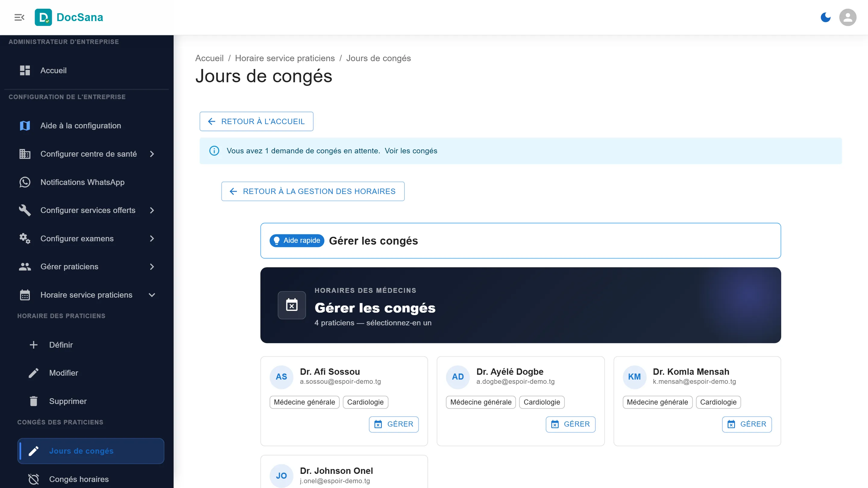Viewport: 868px width, 488px height.
Task: Open the Notifications WhatsApp menu item
Action: pyautogui.click(x=86, y=182)
